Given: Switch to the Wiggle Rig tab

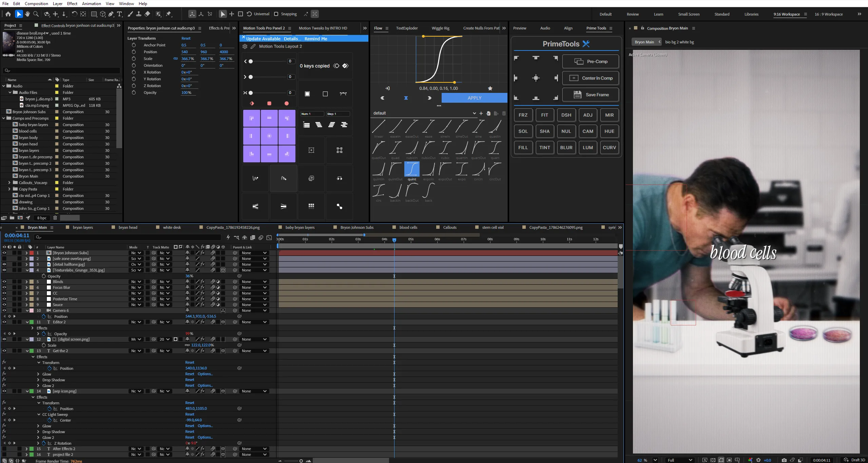Looking at the screenshot, I should pos(440,28).
